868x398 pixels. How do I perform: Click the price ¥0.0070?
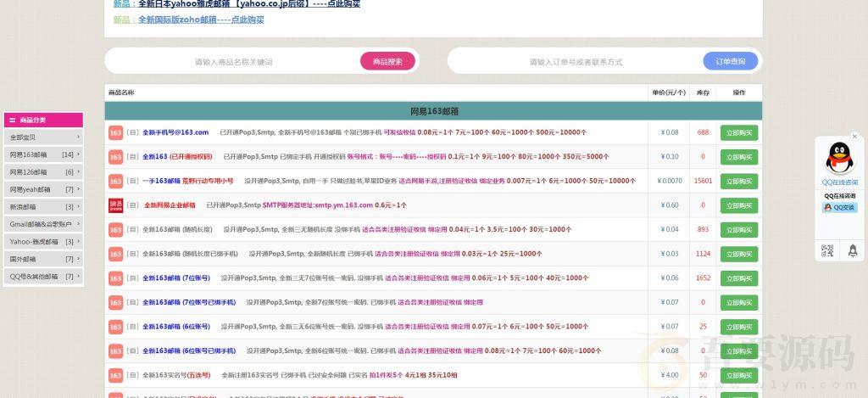pos(670,182)
